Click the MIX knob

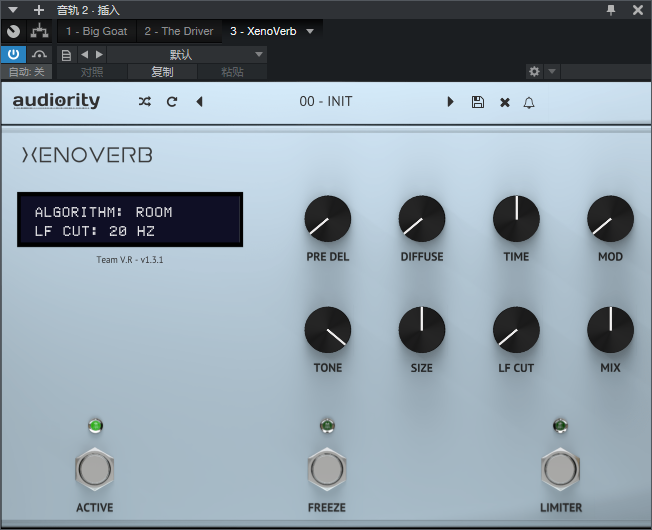(610, 330)
